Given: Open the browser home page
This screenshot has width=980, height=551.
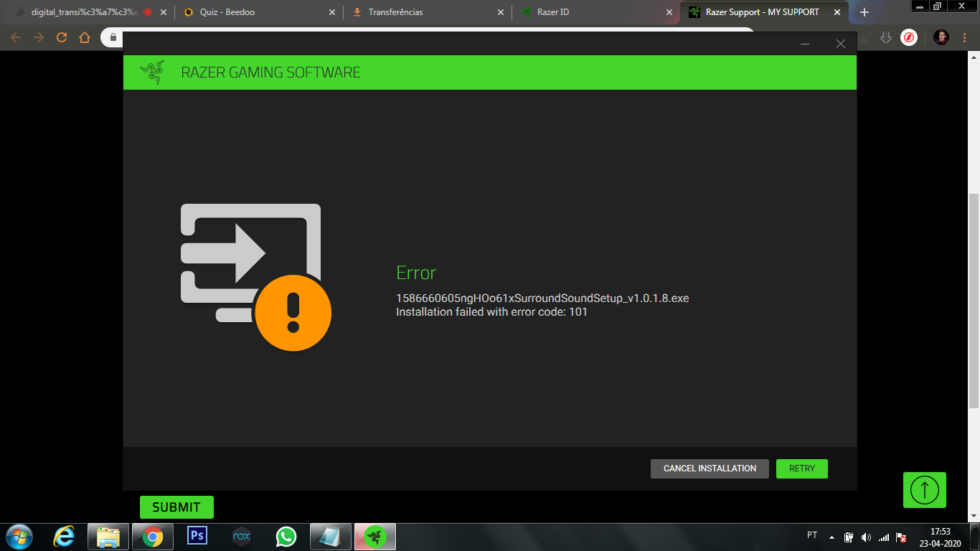Looking at the screenshot, I should [85, 37].
